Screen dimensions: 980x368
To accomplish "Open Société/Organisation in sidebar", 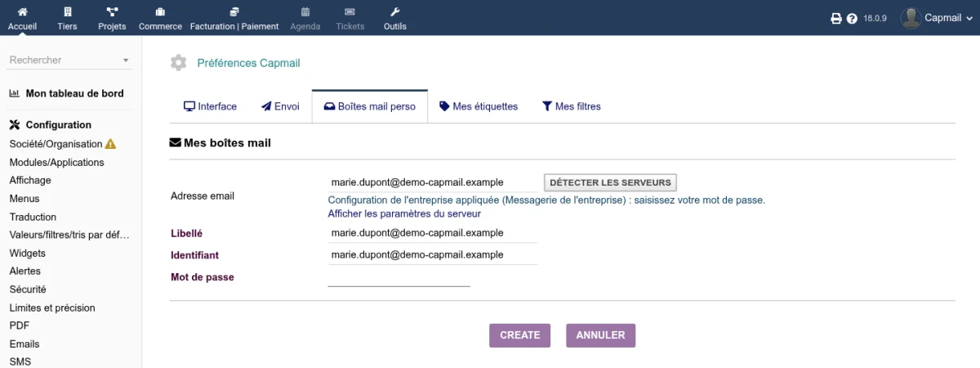I will coord(56,144).
